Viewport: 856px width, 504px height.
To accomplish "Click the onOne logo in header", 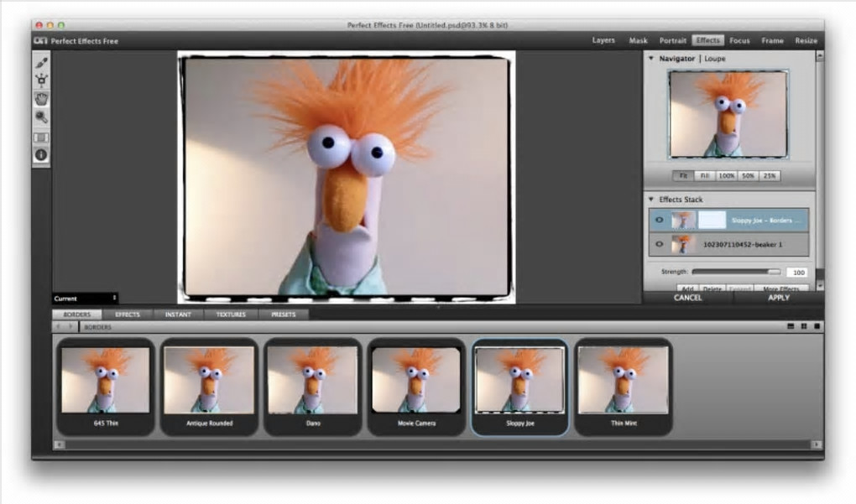I will [x=40, y=41].
